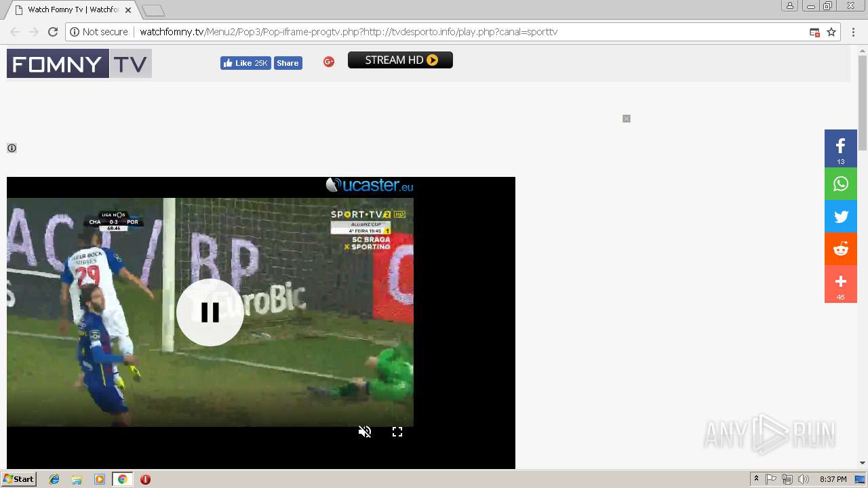Image resolution: width=868 pixels, height=488 pixels.
Task: Enter fullscreen mode in video player
Action: (397, 432)
